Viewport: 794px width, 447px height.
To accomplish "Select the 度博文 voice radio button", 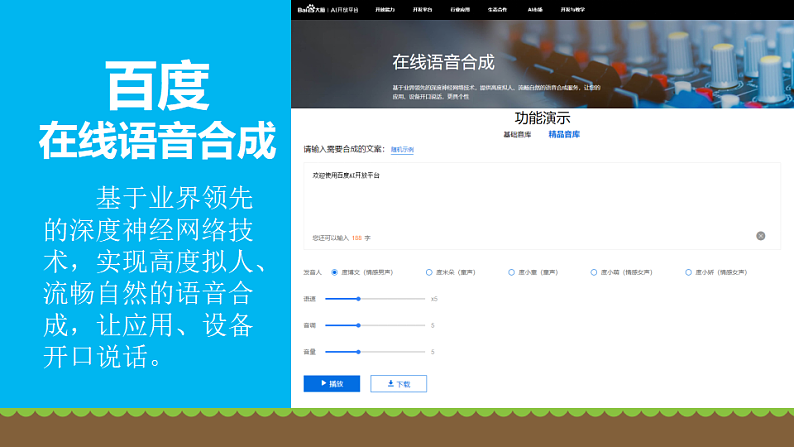I will [335, 272].
